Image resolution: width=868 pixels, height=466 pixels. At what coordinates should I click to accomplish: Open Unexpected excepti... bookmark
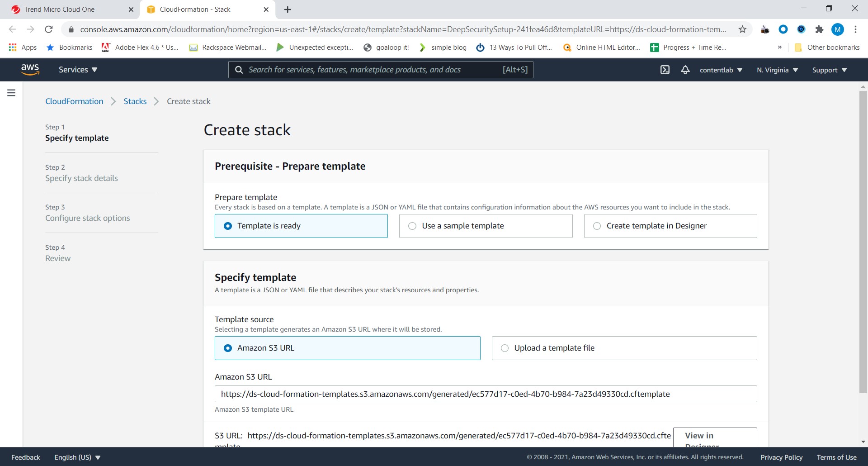pyautogui.click(x=315, y=48)
